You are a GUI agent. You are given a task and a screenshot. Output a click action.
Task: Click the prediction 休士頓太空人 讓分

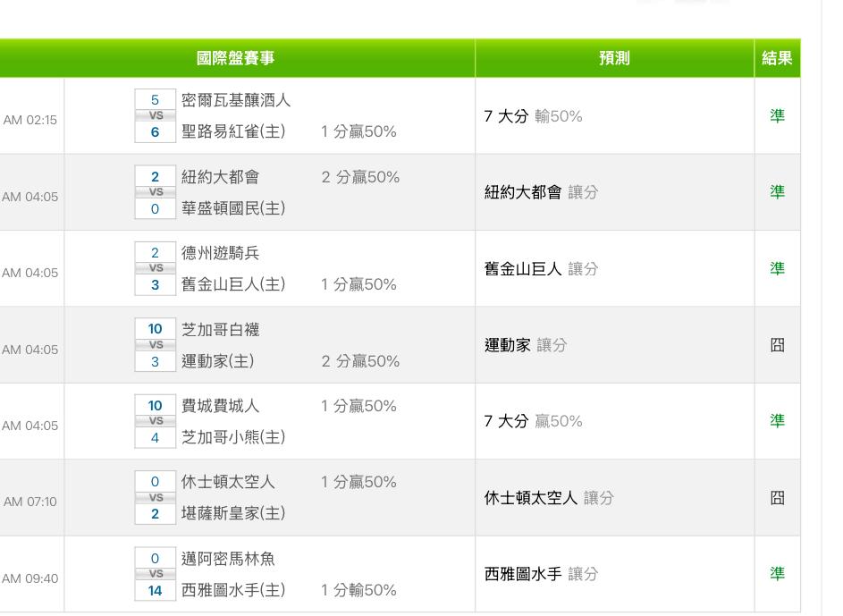click(x=549, y=498)
